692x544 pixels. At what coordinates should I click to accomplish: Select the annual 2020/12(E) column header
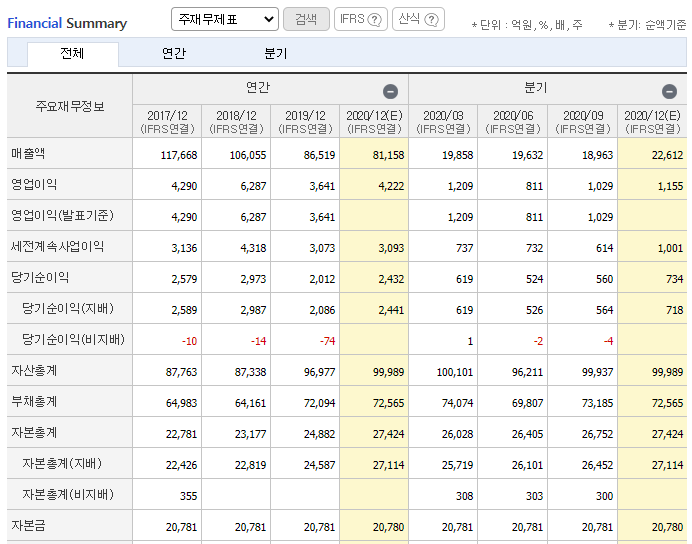click(374, 121)
